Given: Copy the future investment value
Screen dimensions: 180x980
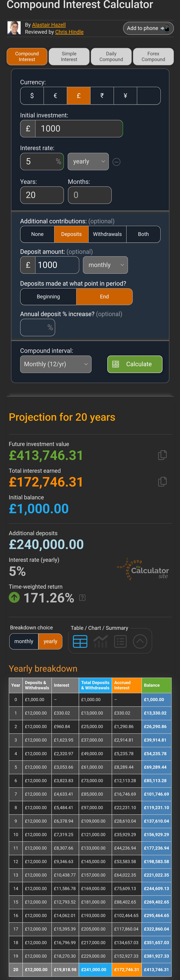Looking at the screenshot, I should click(x=162, y=455).
